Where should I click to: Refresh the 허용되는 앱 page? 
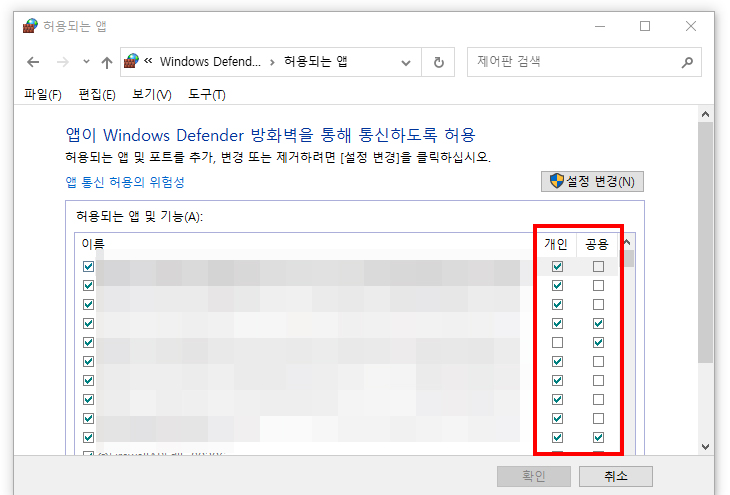point(439,62)
